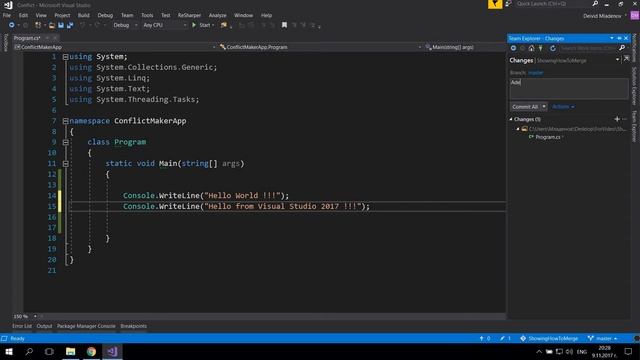The image size is (640, 360).
Task: Open Windows taskbar search
Action: 29,351
